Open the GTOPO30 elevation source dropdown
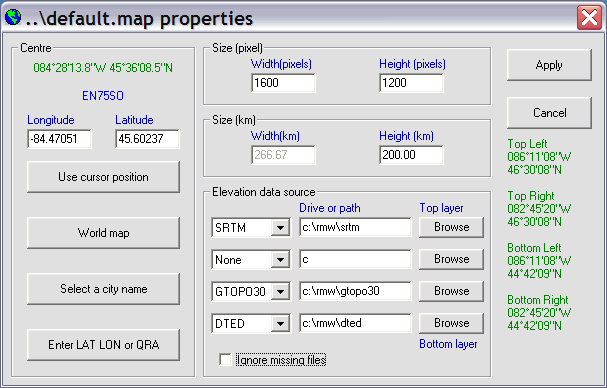Viewport: 607px width, 388px height. coord(280,291)
